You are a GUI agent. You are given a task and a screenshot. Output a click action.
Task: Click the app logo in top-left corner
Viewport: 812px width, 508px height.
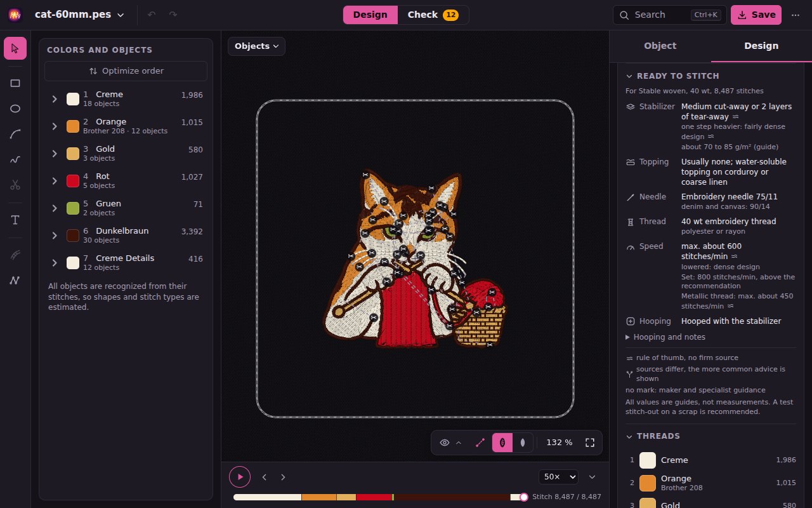15,15
